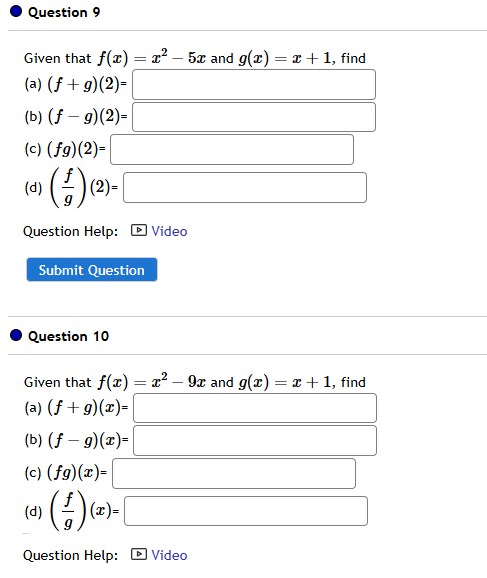
Task: Click the video play icon under Question 9
Action: [139, 230]
